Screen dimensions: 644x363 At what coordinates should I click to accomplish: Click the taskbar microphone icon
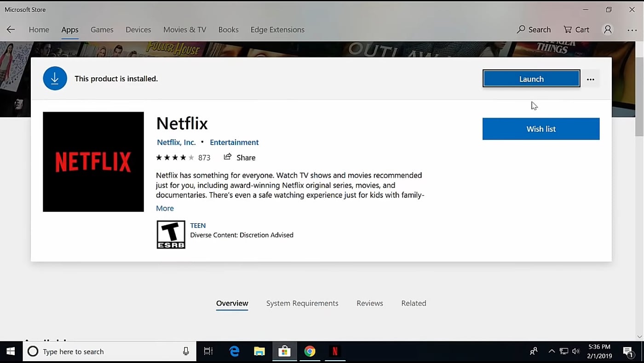pyautogui.click(x=186, y=352)
